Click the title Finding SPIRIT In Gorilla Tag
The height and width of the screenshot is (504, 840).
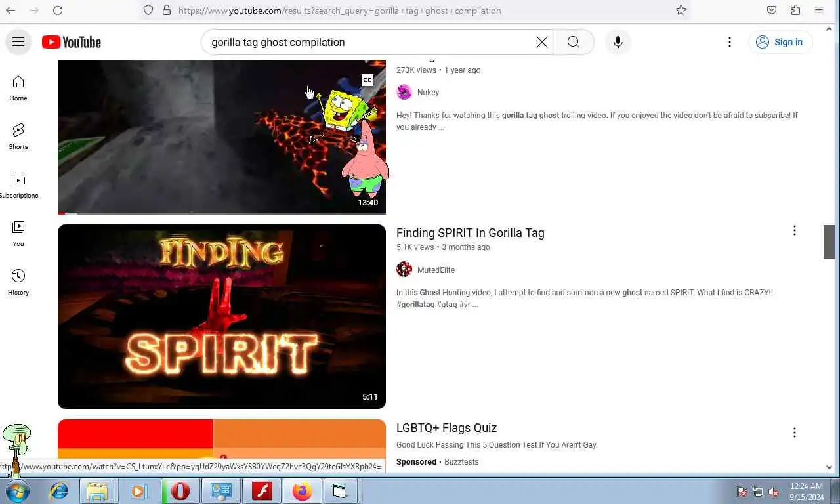point(470,232)
